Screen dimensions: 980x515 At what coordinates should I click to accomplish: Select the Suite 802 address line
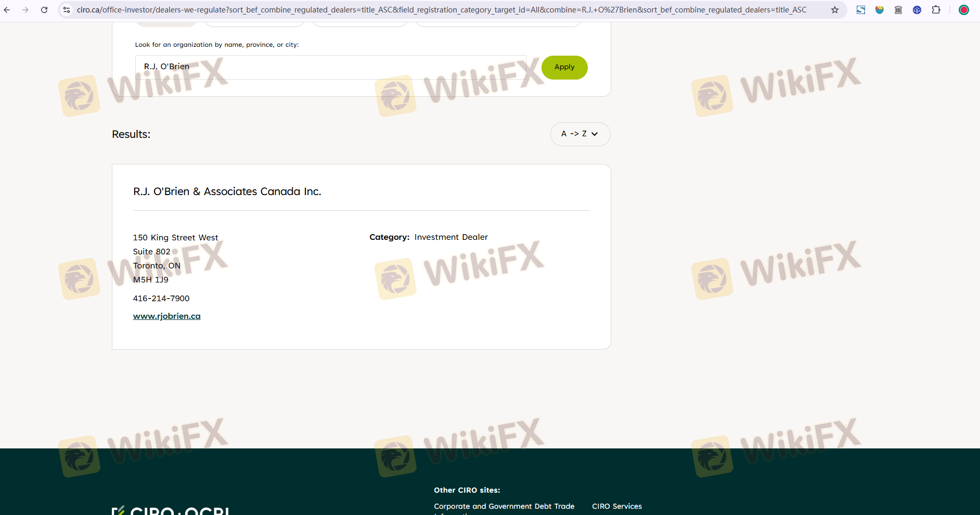point(152,252)
